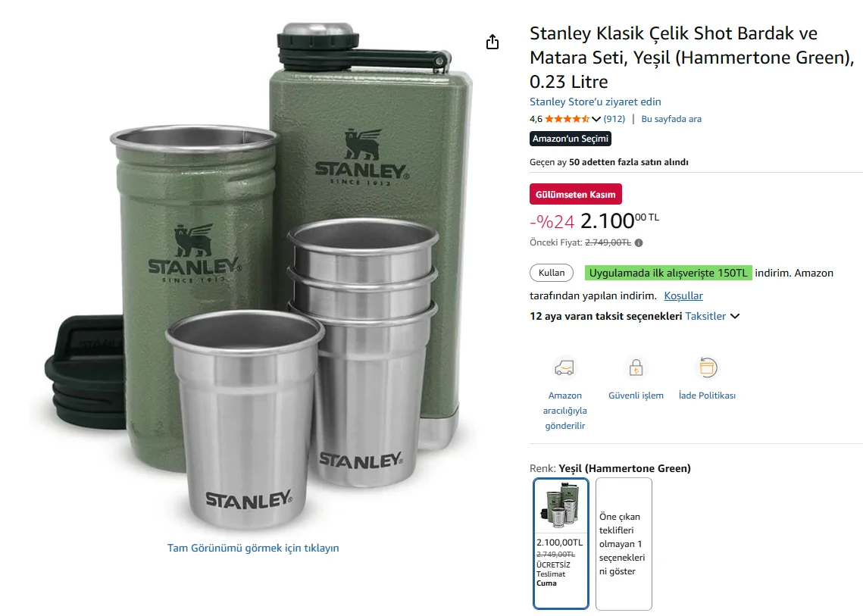The width and height of the screenshot is (863, 616).
Task: Select the Yeşil Hammertone Green color swatch
Action: [x=561, y=543]
